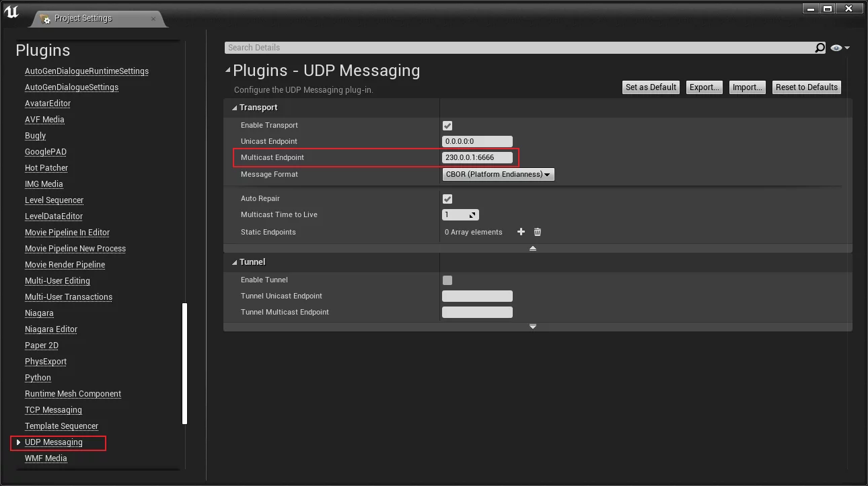Image resolution: width=868 pixels, height=486 pixels.
Task: Show advanced Tunnel options arrow
Action: pos(533,327)
